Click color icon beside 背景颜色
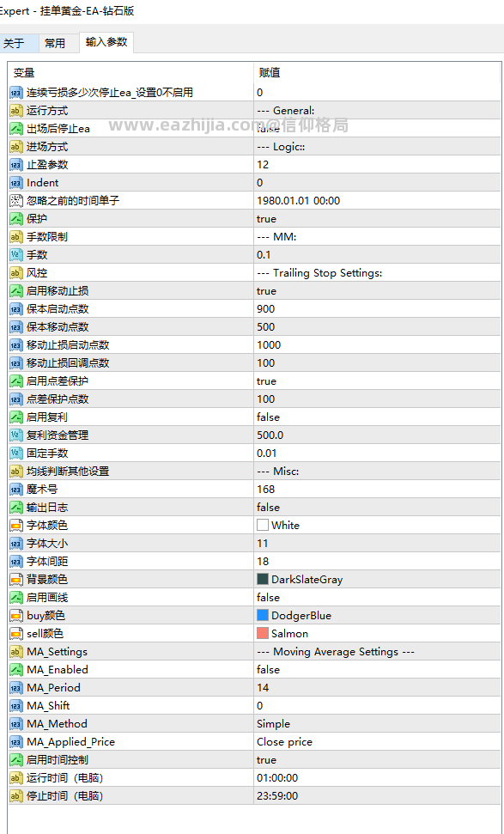This screenshot has height=834, width=504. [x=16, y=580]
